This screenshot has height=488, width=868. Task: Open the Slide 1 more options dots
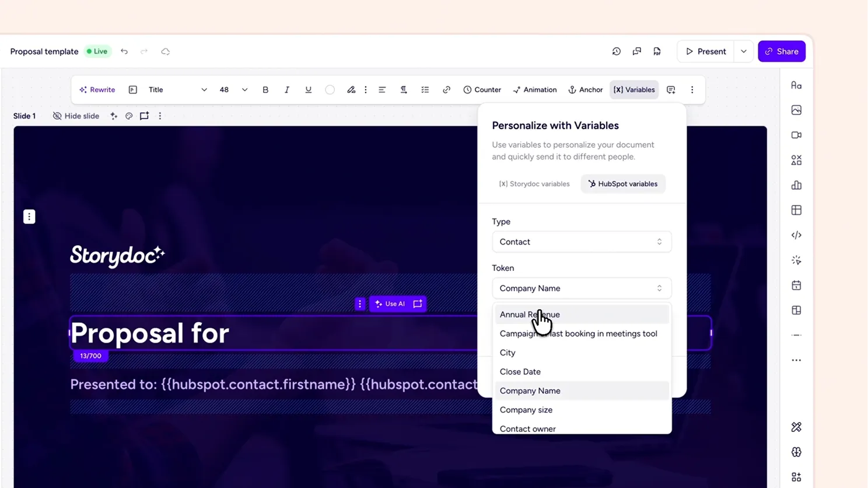point(160,116)
